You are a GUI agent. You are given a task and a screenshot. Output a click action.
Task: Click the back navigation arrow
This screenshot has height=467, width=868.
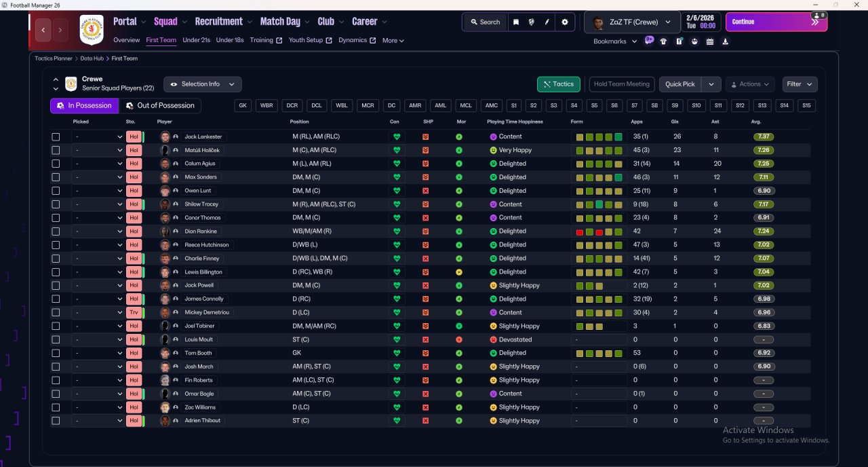pyautogui.click(x=44, y=30)
